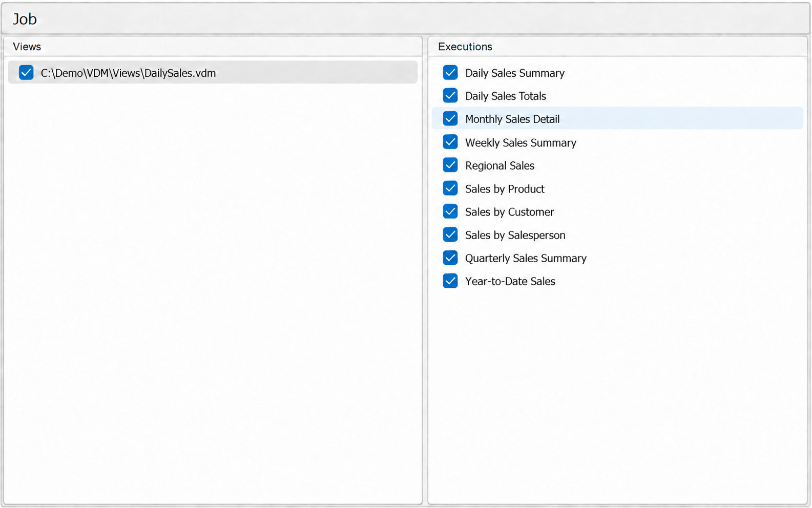Select the Sales by Product execution label
This screenshot has width=812, height=508.
click(x=505, y=189)
